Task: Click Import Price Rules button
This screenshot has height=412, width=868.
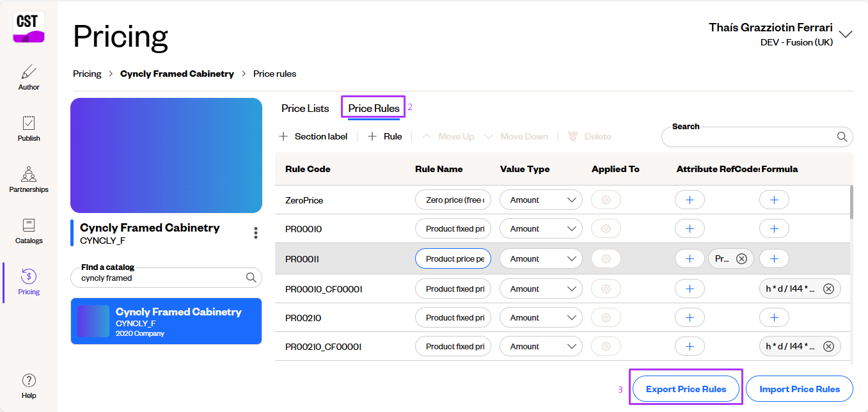Action: click(800, 389)
